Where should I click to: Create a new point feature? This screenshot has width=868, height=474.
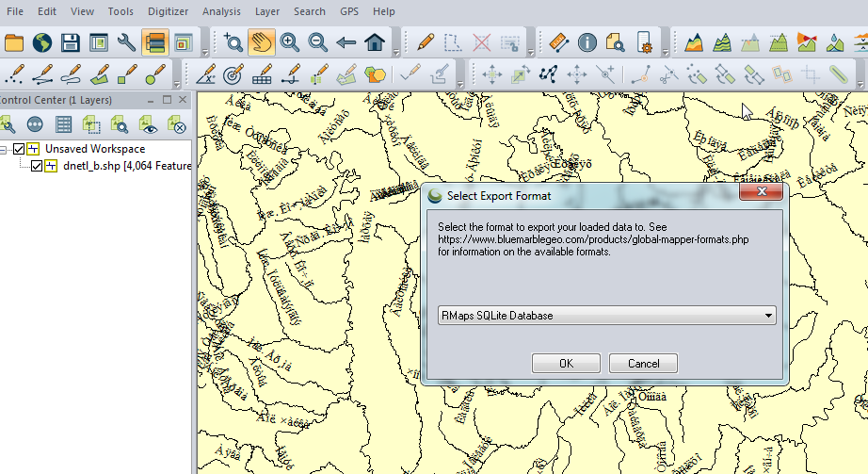(x=14, y=74)
